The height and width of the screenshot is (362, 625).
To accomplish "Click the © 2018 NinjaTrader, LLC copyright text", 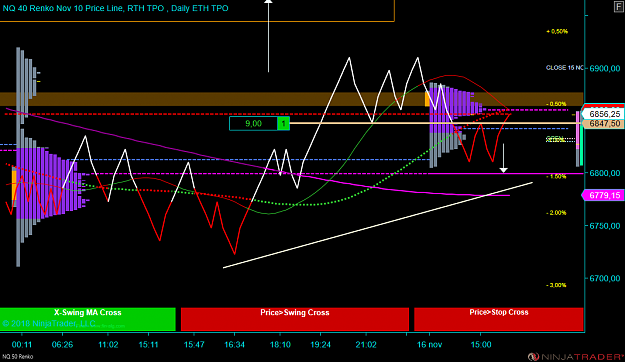I will (49, 323).
